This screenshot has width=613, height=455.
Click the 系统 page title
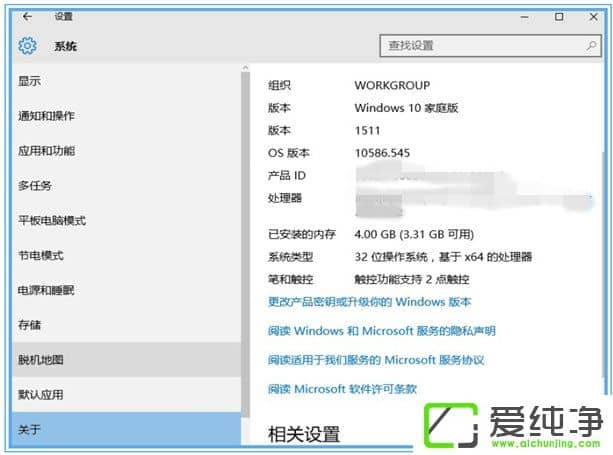tap(65, 47)
